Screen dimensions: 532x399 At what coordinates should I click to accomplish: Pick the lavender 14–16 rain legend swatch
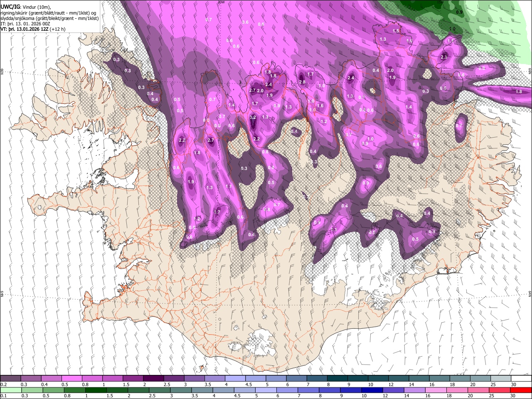click(x=414, y=390)
